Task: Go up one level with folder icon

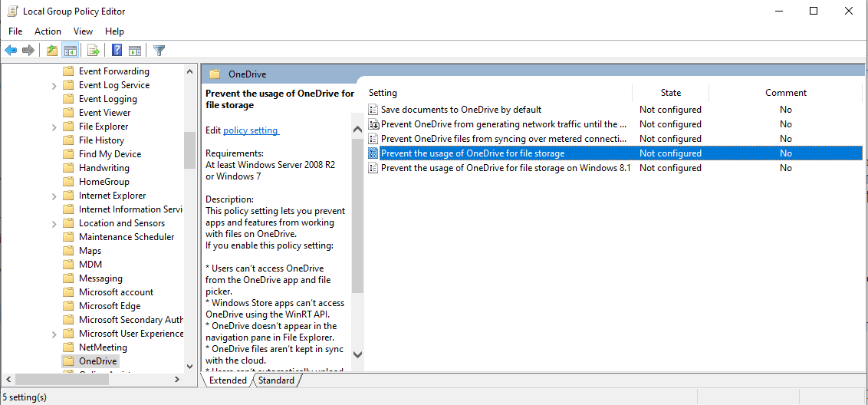Action: pos(52,51)
